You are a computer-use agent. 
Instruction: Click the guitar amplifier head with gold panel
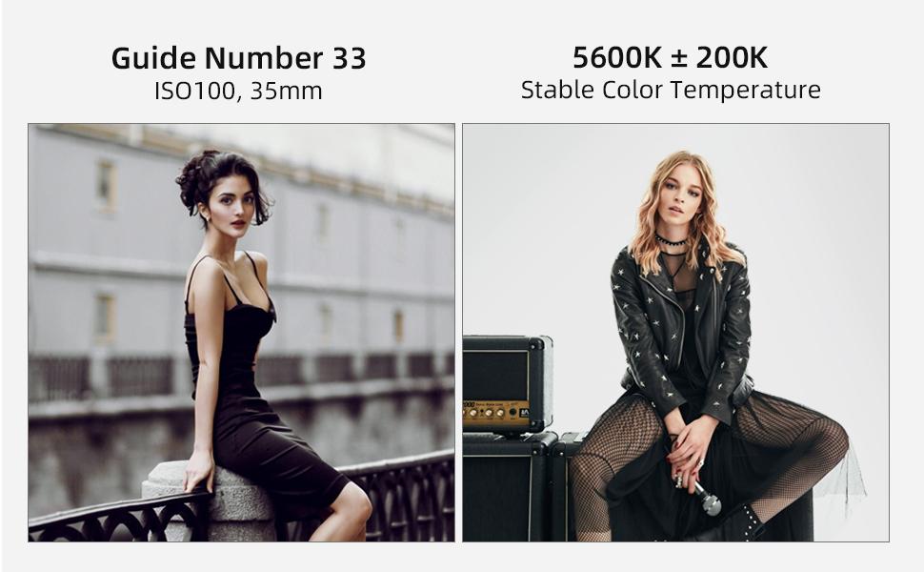click(507, 384)
